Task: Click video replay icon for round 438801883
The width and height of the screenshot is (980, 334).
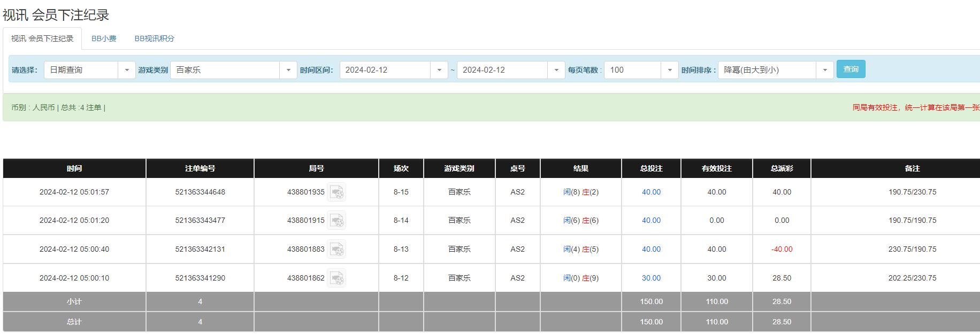Action: tap(336, 250)
